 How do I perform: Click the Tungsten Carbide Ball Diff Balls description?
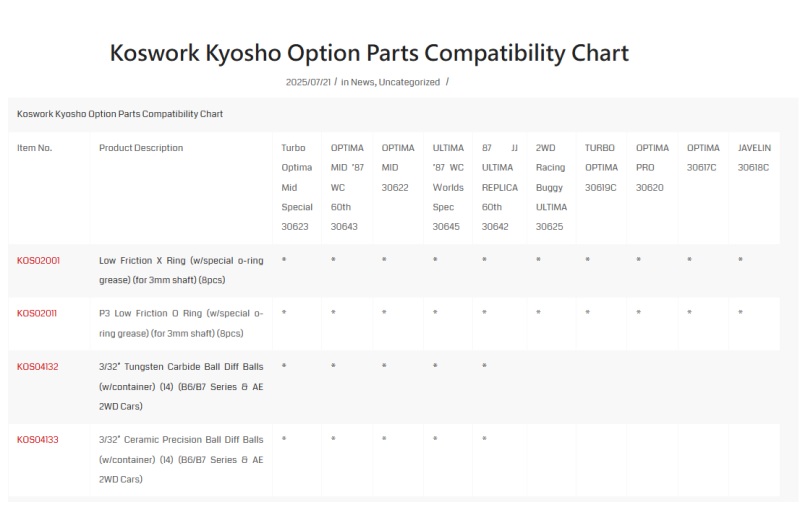pos(181,387)
